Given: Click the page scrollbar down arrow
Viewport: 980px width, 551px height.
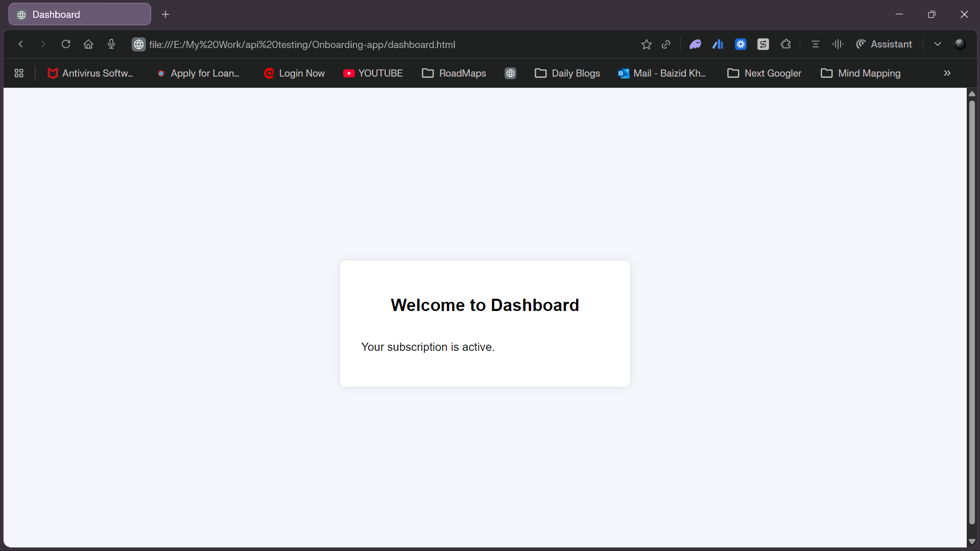Looking at the screenshot, I should click(972, 541).
